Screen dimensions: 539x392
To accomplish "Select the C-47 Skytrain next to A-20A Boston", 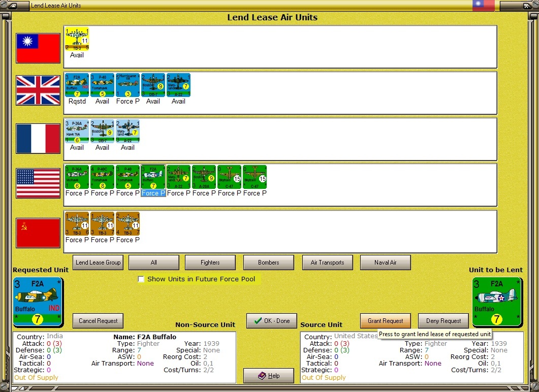I will [x=230, y=177].
